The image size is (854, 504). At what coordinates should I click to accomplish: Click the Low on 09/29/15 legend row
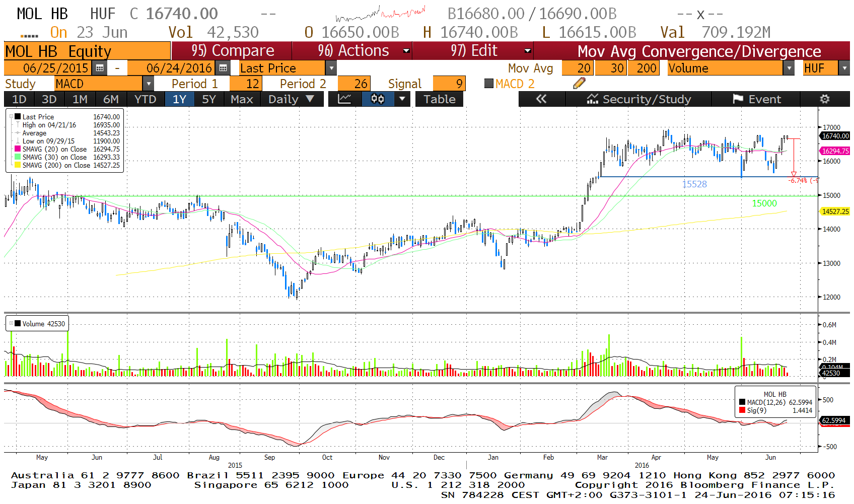pos(67,141)
